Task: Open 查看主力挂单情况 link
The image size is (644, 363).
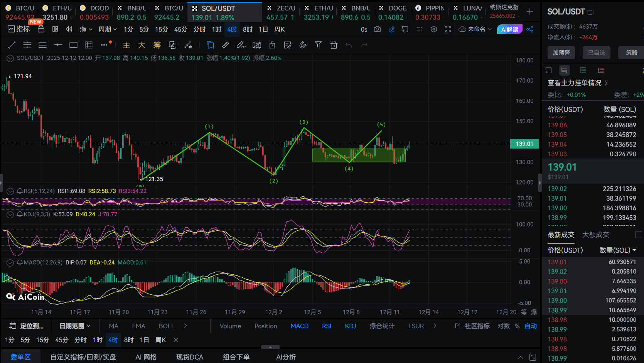Action: coord(577,83)
